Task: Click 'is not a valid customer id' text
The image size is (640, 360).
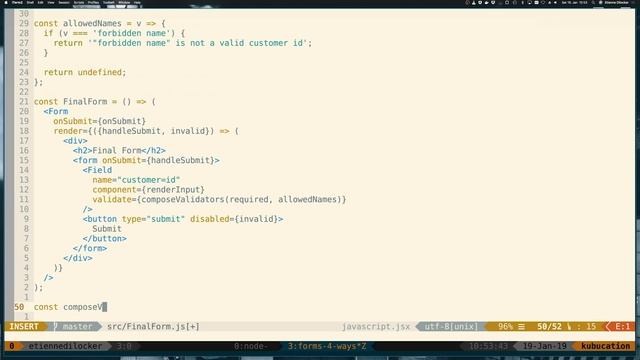Action: coord(241,43)
